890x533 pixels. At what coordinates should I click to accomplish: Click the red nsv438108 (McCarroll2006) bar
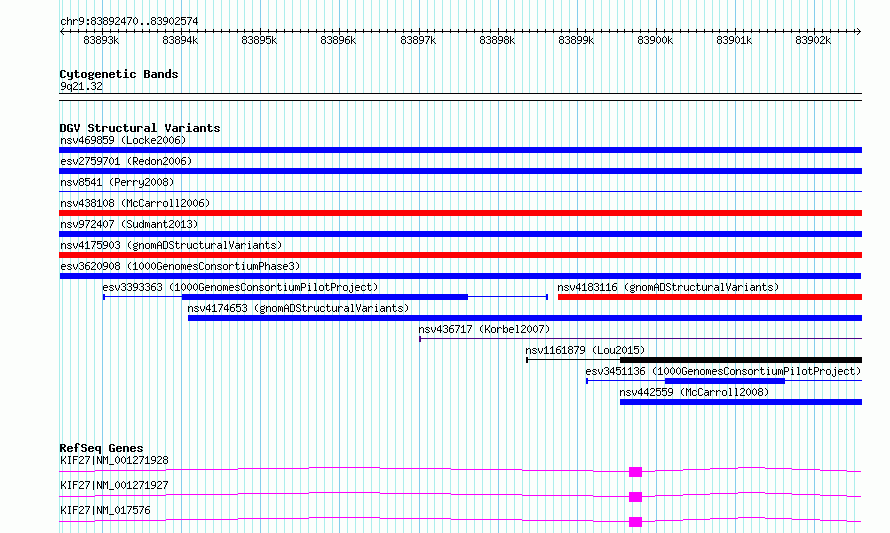coord(460,213)
